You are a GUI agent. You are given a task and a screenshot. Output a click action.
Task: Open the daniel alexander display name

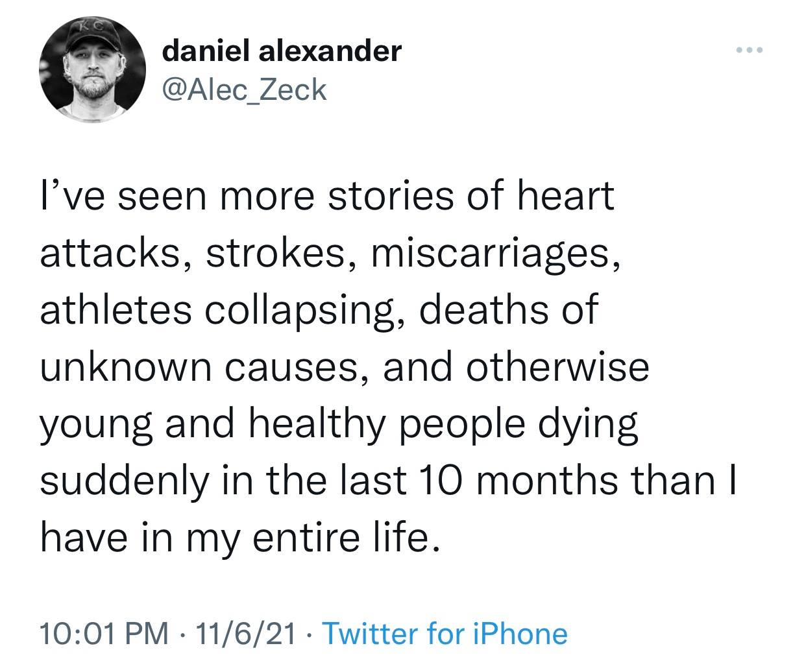coord(282,51)
